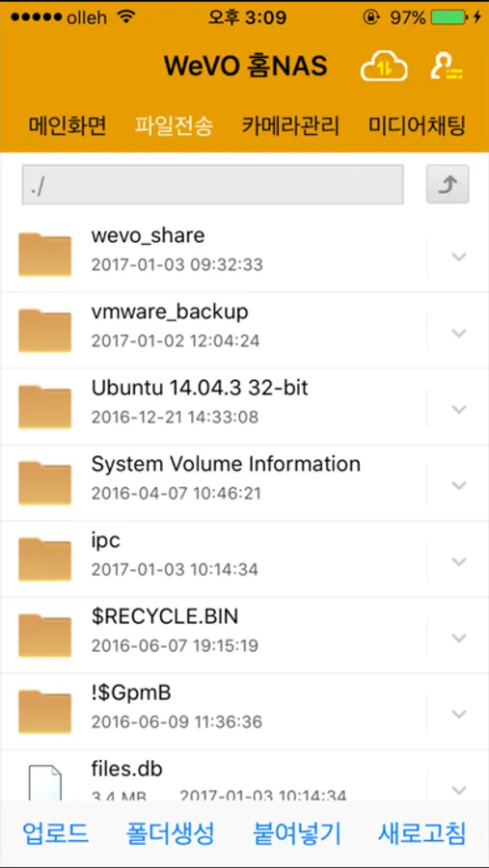Screen dimensions: 489x868
Task: Tap the 폴더생성 button
Action: click(x=170, y=833)
